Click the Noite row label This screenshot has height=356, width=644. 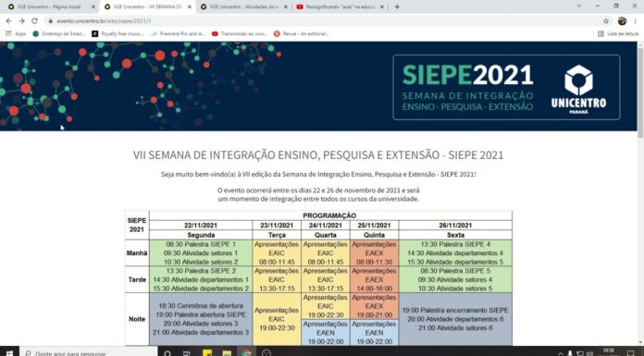tap(137, 319)
